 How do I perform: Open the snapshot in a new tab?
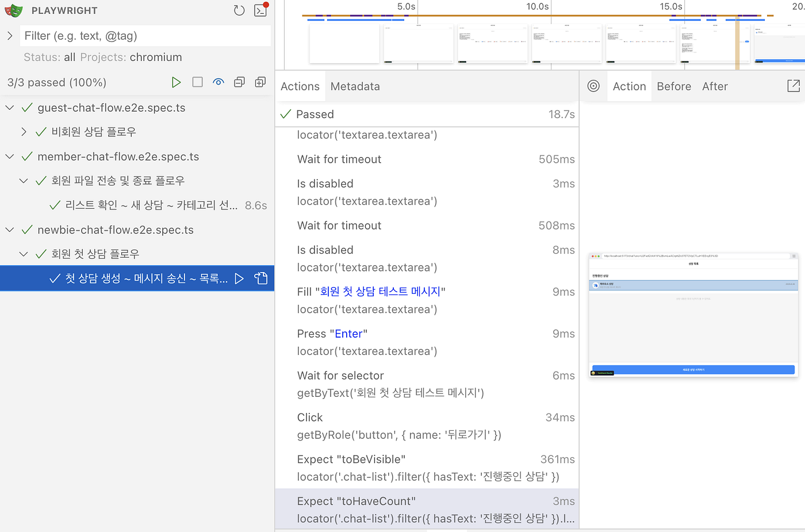(793, 86)
